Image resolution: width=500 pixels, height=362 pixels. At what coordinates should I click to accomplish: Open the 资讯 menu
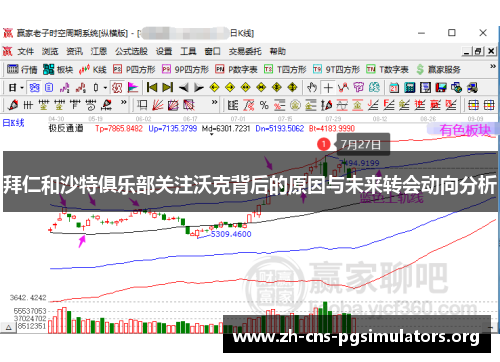click(74, 51)
